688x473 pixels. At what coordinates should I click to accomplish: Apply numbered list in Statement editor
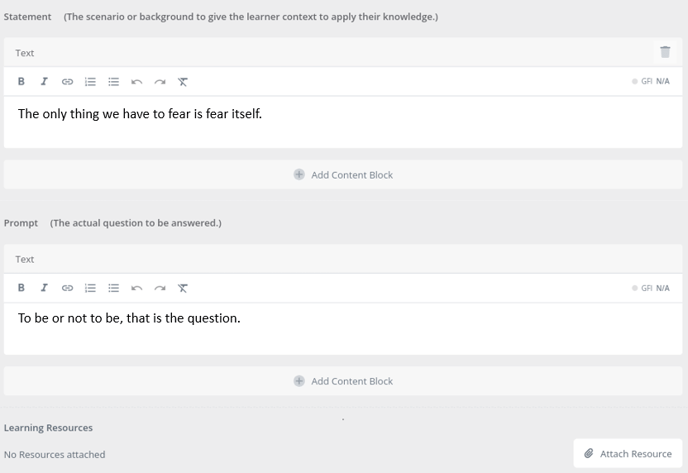coord(90,82)
